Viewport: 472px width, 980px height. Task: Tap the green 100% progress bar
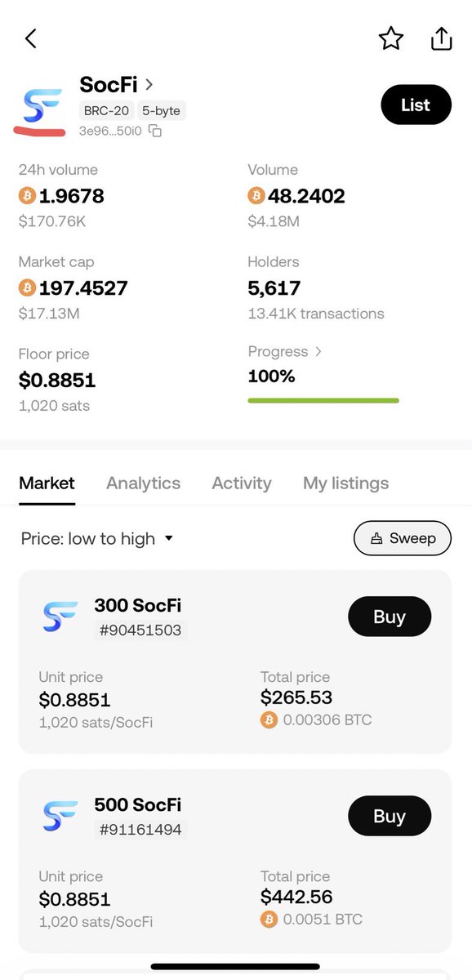323,400
